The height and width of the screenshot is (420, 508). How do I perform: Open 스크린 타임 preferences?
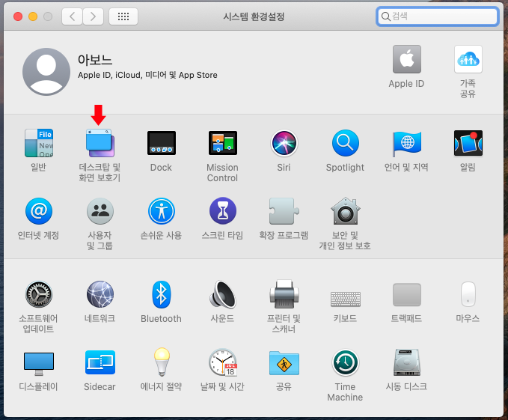(222, 211)
